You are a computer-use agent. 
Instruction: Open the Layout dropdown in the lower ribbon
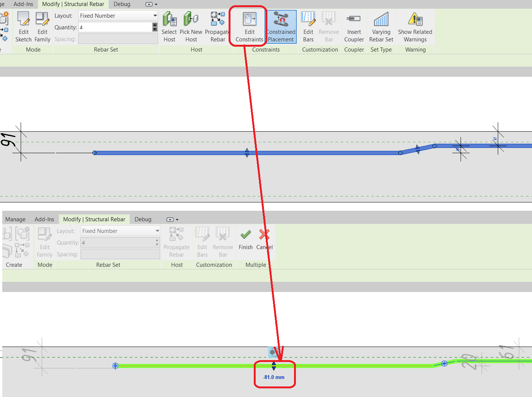(120, 231)
